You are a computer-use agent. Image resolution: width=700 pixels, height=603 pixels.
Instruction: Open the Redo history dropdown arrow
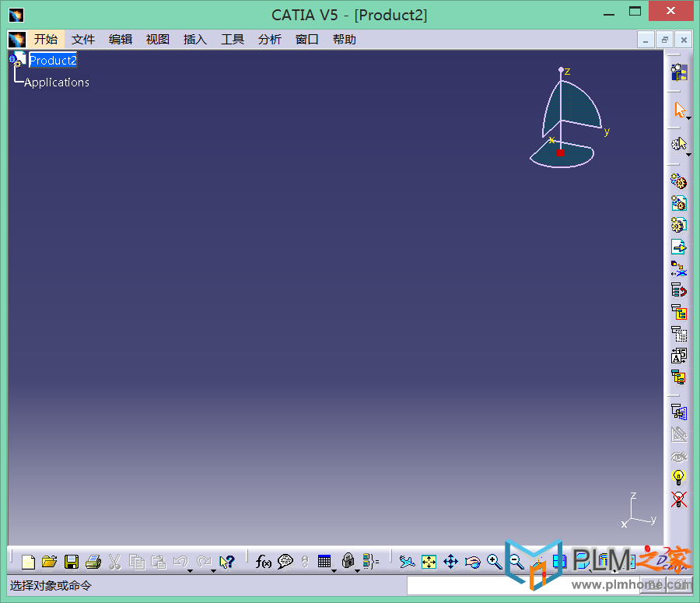click(213, 571)
